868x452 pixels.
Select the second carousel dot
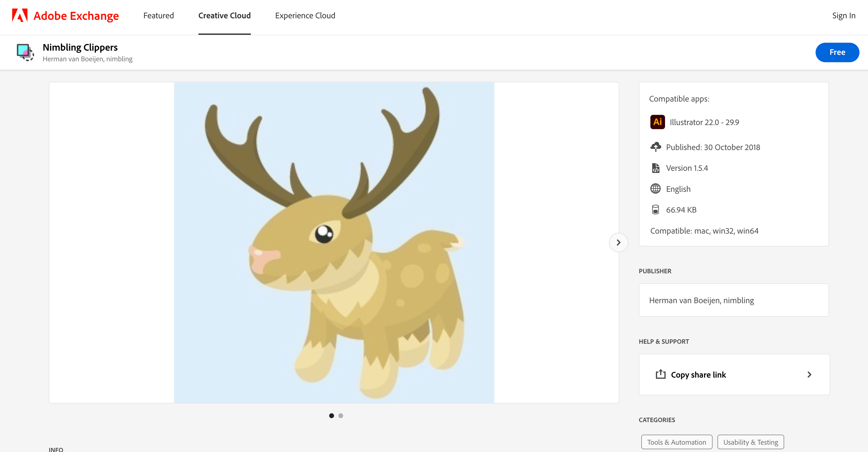341,416
